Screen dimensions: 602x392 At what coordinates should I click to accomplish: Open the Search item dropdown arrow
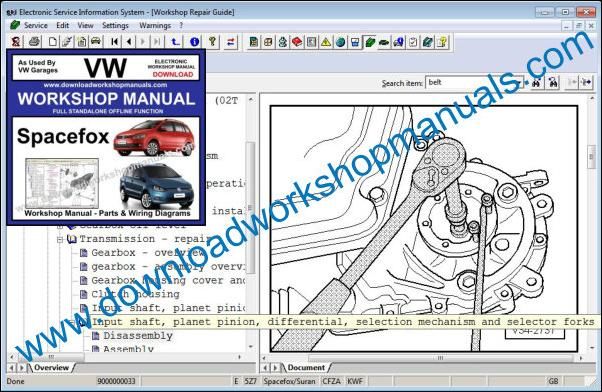pos(519,82)
